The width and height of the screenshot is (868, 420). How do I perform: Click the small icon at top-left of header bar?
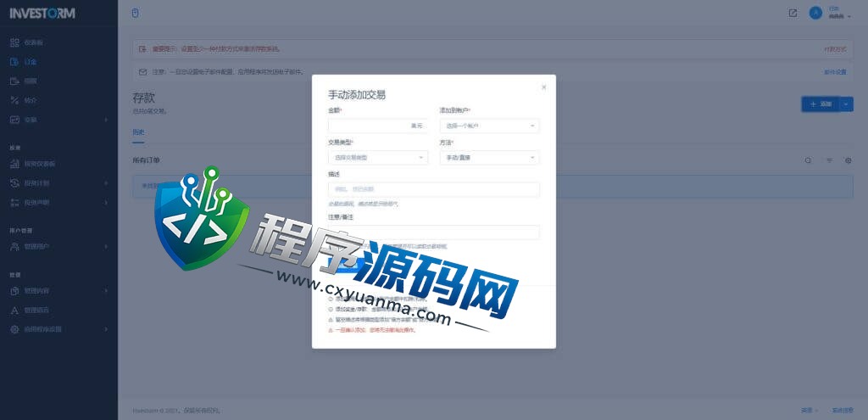[135, 13]
